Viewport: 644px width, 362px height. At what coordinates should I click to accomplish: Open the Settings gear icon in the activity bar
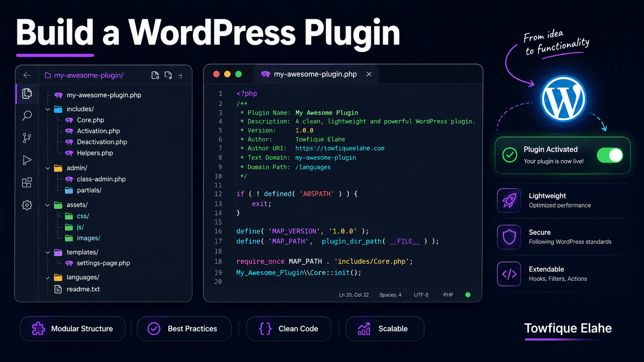point(27,205)
